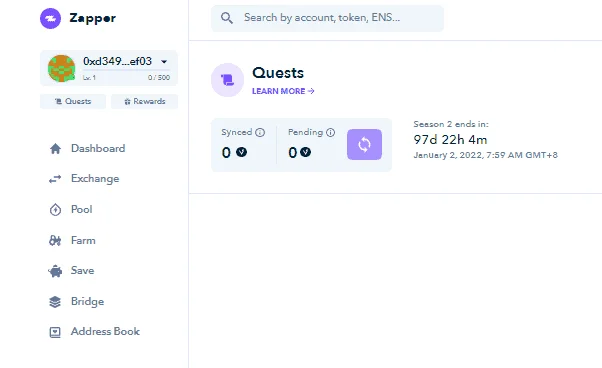
Task: Click the Zapper brand name
Action: click(93, 18)
